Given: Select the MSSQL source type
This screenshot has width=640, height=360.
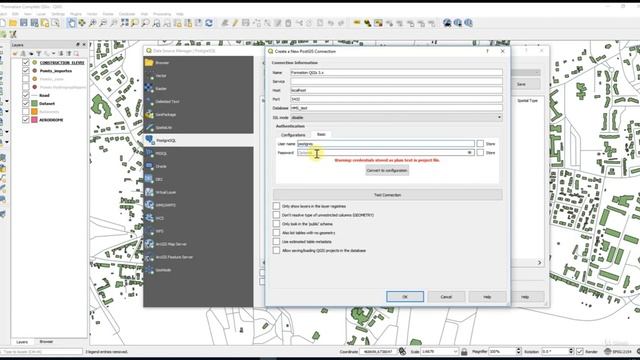Looking at the screenshot, I should [x=198, y=153].
